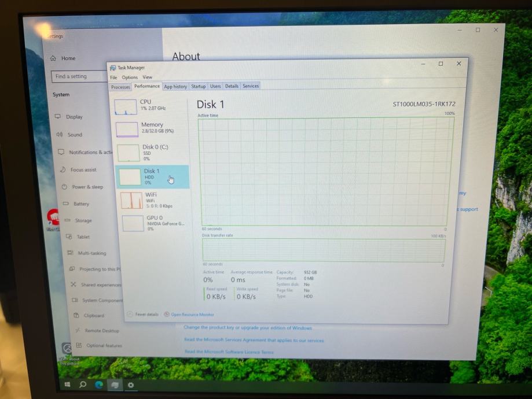Viewport: 532px width, 399px height.
Task: Minimize the Task Manager window
Action: (x=423, y=64)
